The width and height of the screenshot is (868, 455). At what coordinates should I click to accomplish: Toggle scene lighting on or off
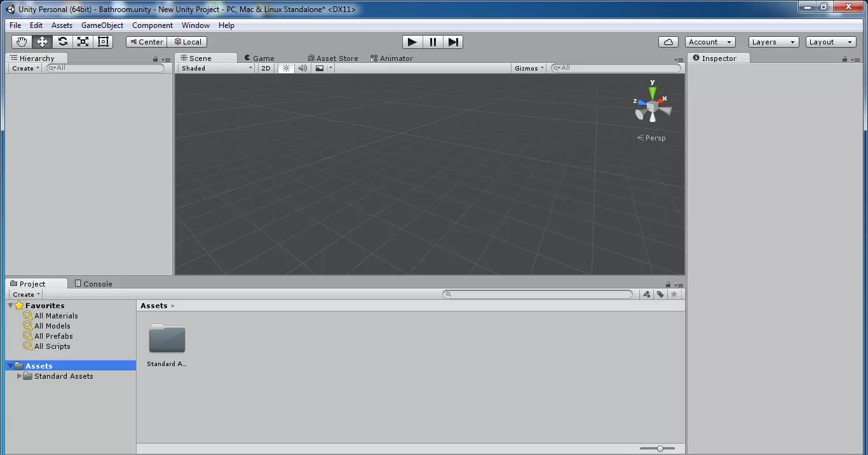pos(286,68)
